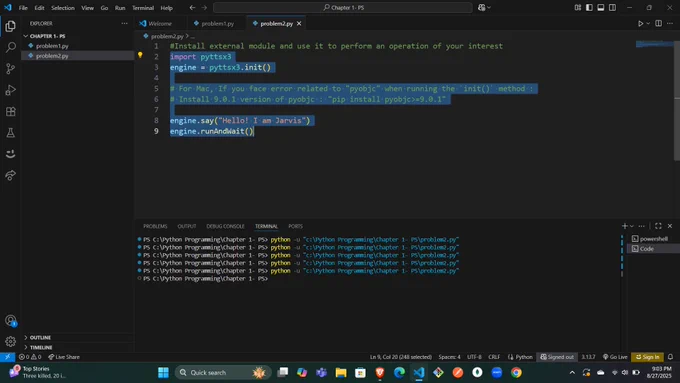Open the Accounts icon in activity bar
This screenshot has height=383, width=680.
click(x=10, y=321)
